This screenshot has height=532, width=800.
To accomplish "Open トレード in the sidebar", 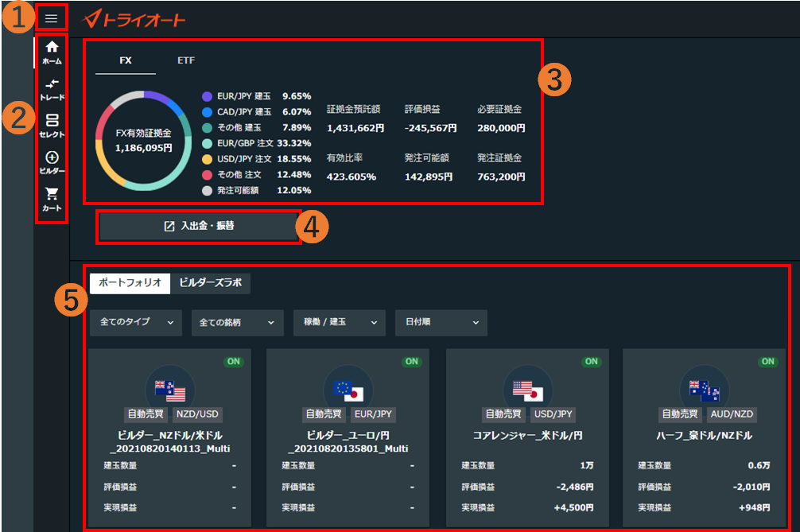I will click(x=52, y=89).
